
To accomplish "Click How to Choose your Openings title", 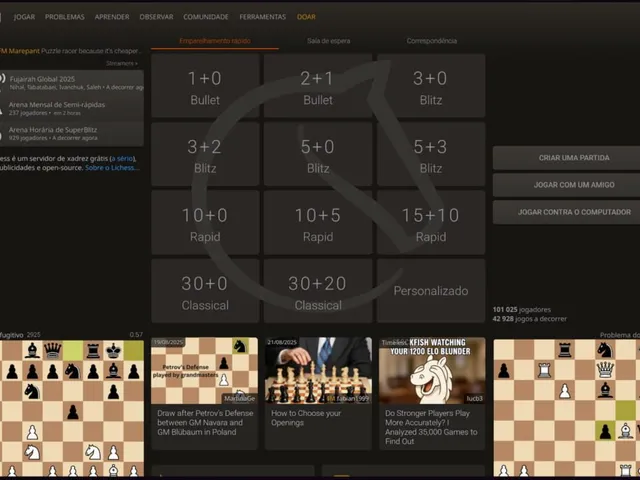I will point(306,418).
